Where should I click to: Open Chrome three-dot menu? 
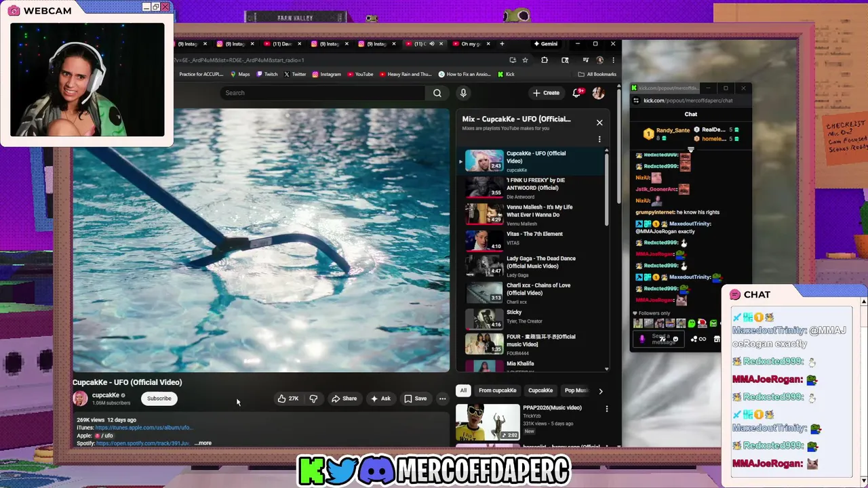click(613, 60)
